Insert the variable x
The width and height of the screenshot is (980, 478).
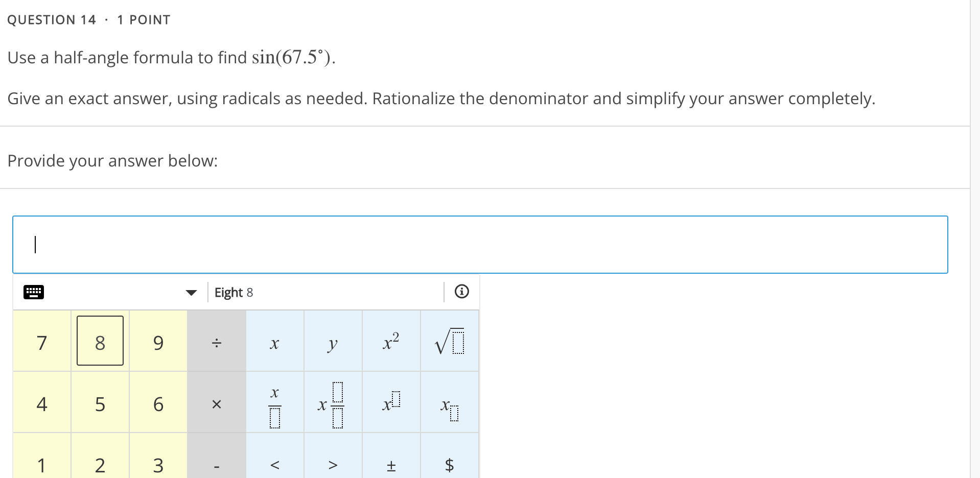[274, 343]
